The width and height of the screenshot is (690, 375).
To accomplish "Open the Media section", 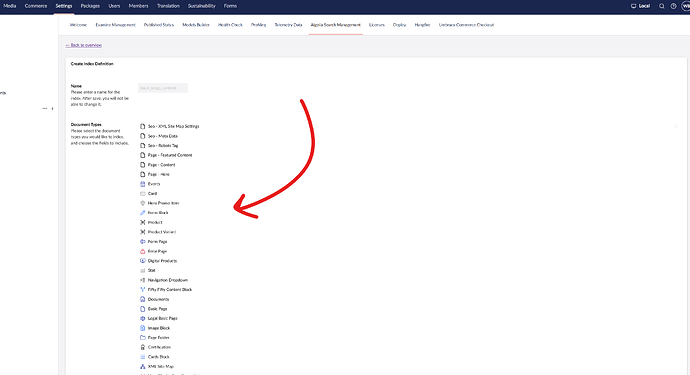I will [x=10, y=6].
